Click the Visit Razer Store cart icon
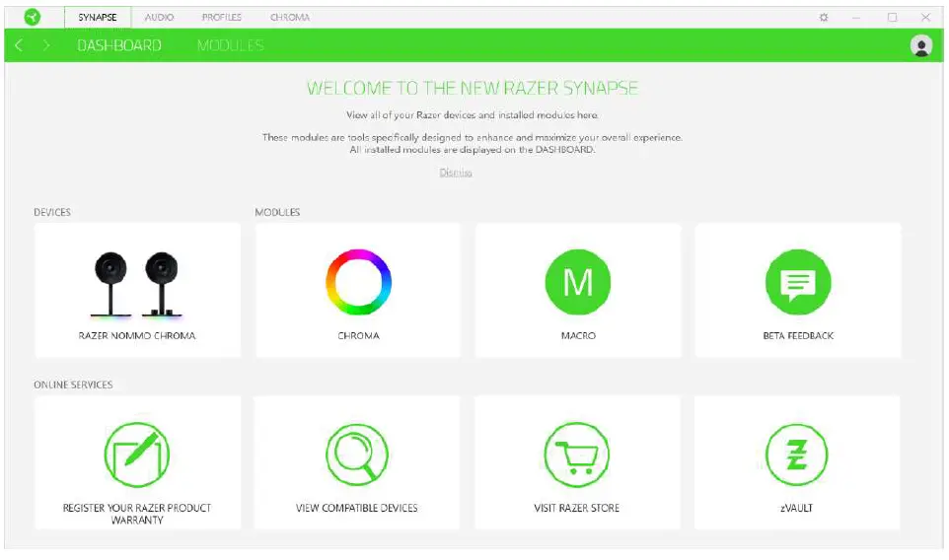The width and height of the screenshot is (949, 560). tap(577, 455)
